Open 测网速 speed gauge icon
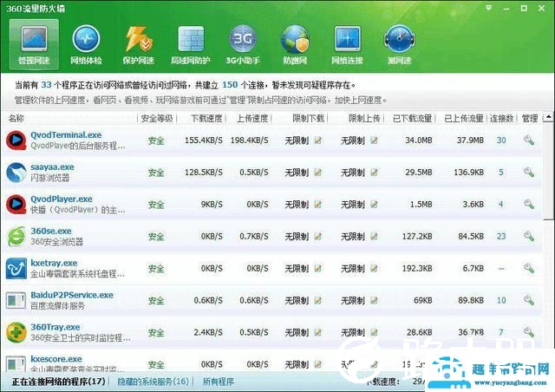 click(x=399, y=44)
